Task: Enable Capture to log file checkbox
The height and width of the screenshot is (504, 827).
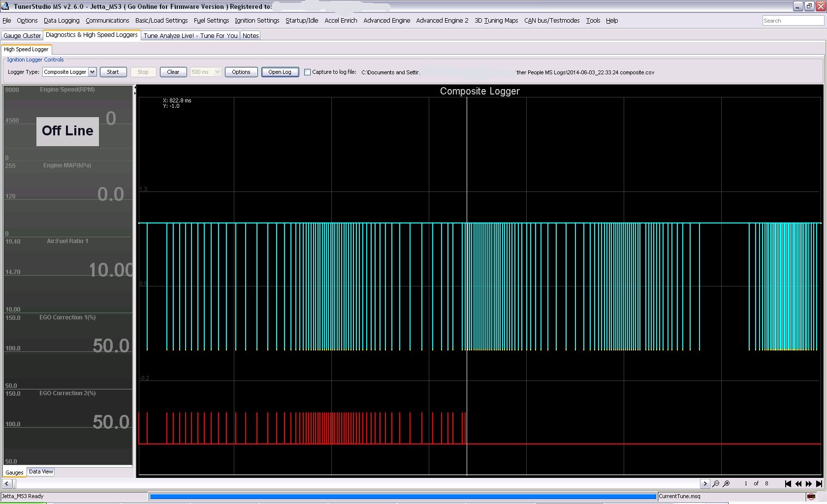Action: 308,72
